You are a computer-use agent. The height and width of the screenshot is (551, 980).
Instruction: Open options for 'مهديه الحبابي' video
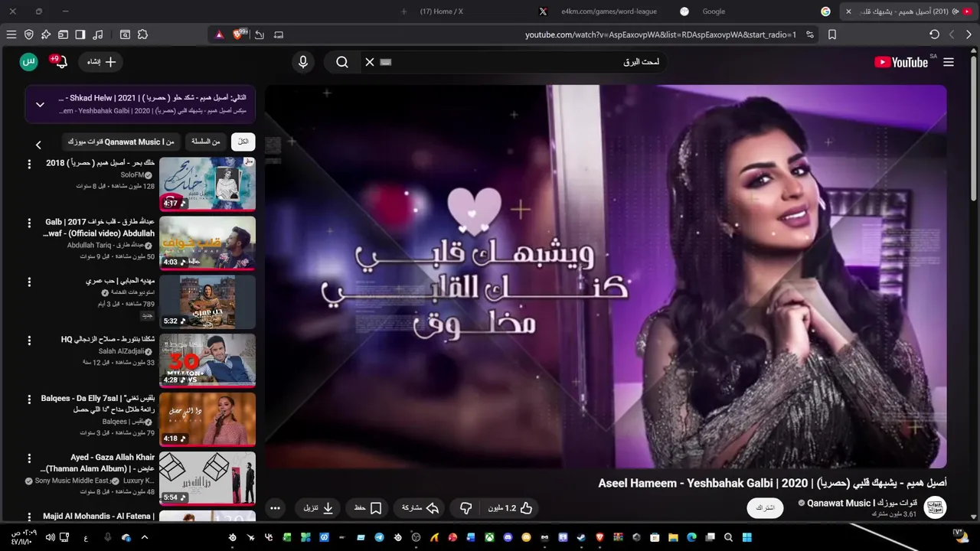tap(29, 282)
